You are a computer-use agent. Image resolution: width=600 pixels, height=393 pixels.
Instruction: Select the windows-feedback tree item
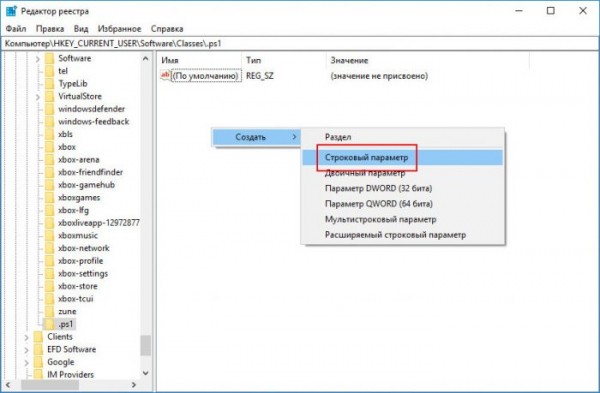93,121
